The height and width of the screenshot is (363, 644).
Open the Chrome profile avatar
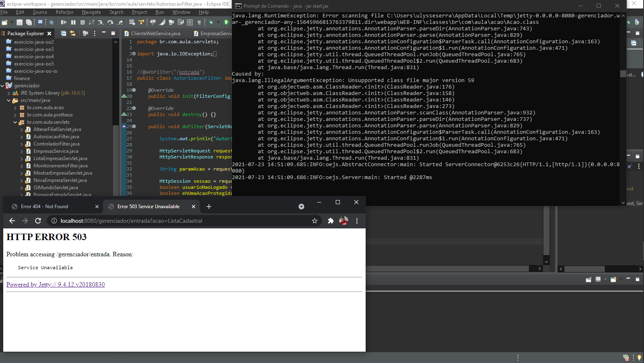(344, 221)
